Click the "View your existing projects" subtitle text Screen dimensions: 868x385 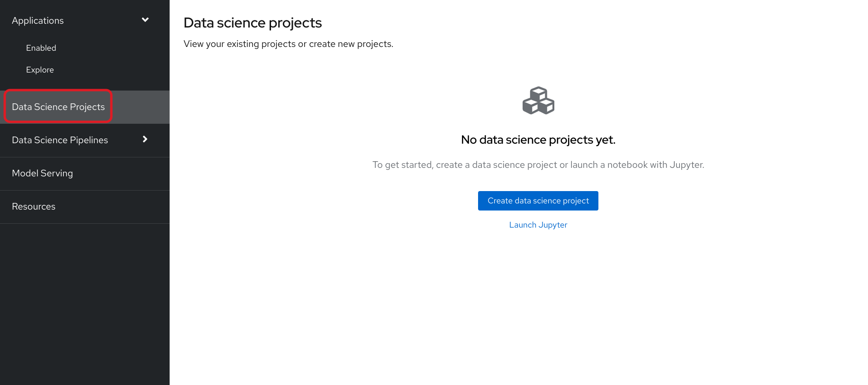[288, 44]
